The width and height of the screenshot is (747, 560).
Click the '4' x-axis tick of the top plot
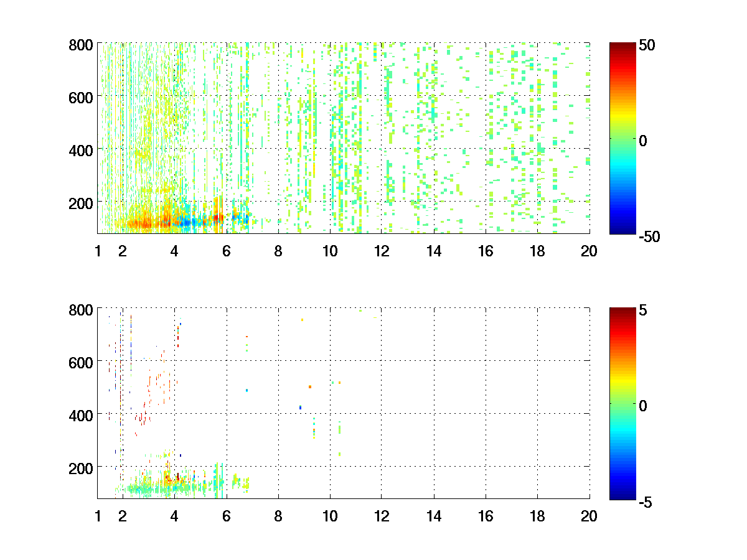click(x=174, y=251)
